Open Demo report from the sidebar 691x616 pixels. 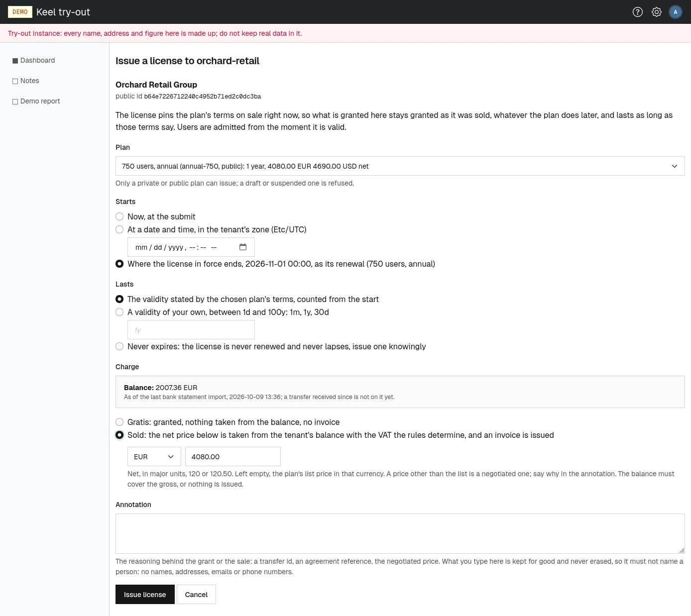36,101
